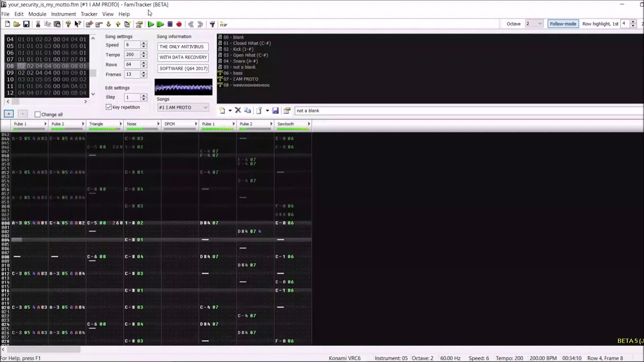Open the Edit menu
The height and width of the screenshot is (362, 644).
pos(19,14)
